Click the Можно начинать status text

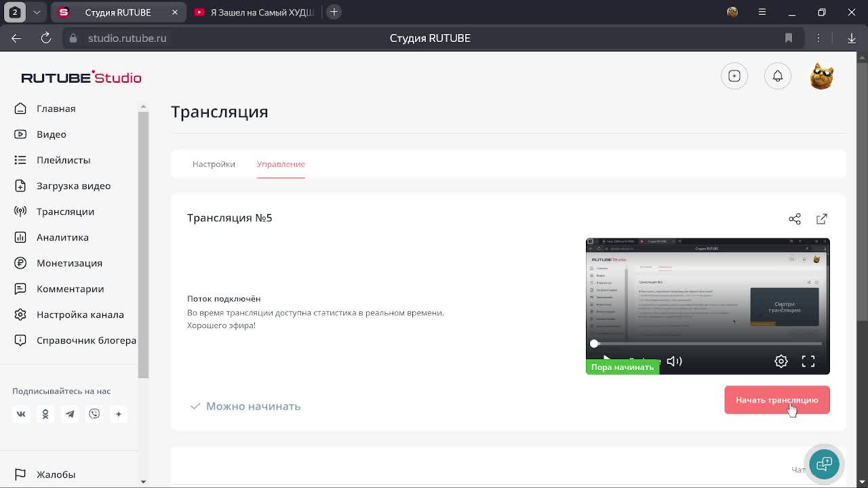coord(253,406)
